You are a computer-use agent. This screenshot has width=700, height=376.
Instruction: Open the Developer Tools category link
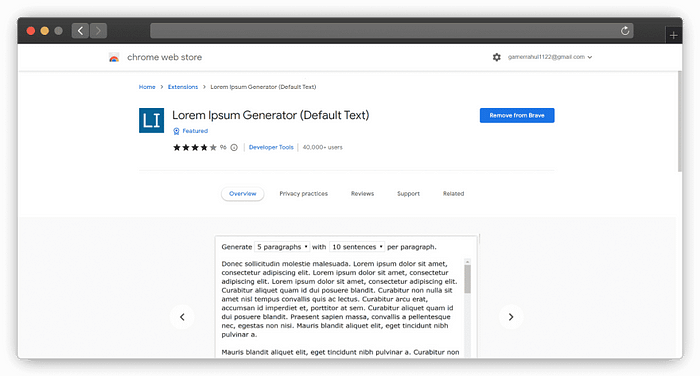pyautogui.click(x=271, y=147)
